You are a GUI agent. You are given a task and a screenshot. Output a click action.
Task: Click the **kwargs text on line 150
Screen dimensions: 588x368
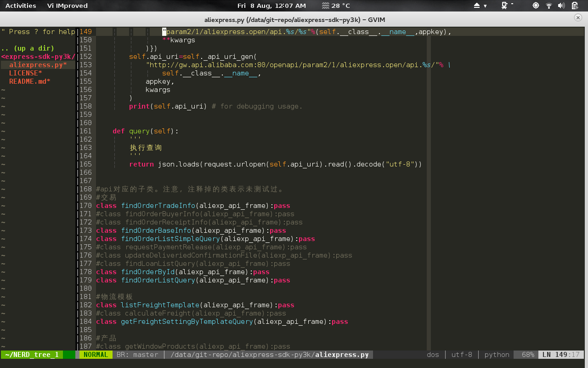(x=179, y=40)
